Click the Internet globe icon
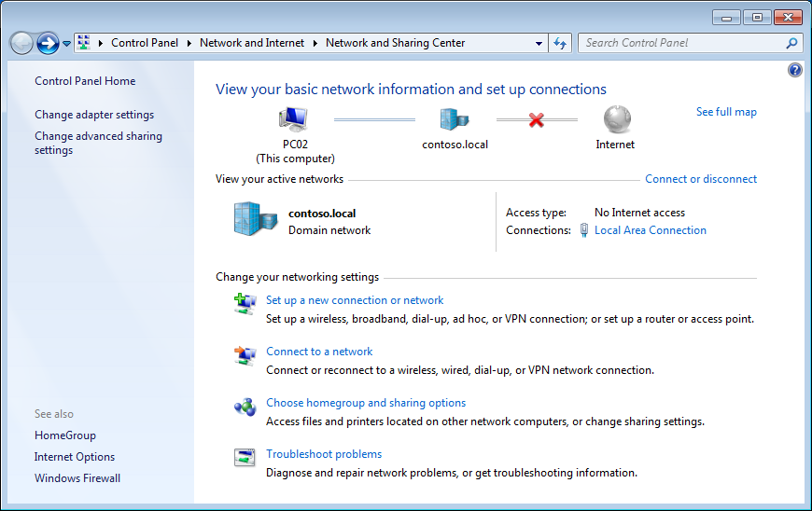Viewport: 812px width, 511px height. tap(616, 119)
